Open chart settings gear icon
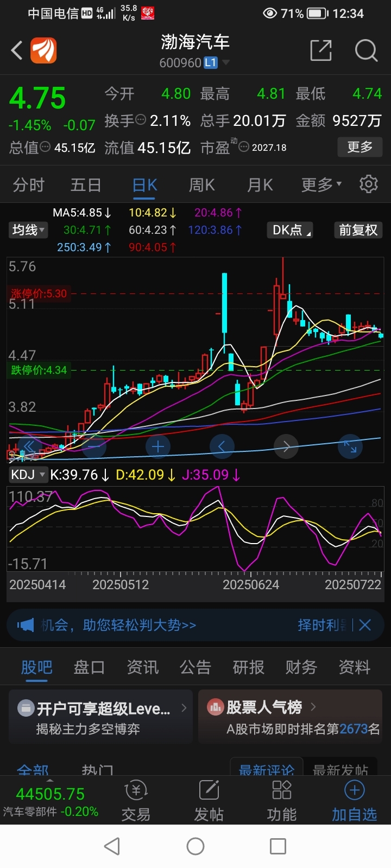The height and width of the screenshot is (868, 391). pyautogui.click(x=369, y=184)
